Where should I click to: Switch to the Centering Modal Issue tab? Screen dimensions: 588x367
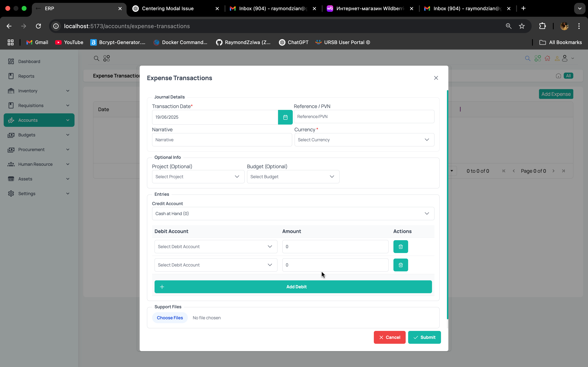click(x=168, y=9)
